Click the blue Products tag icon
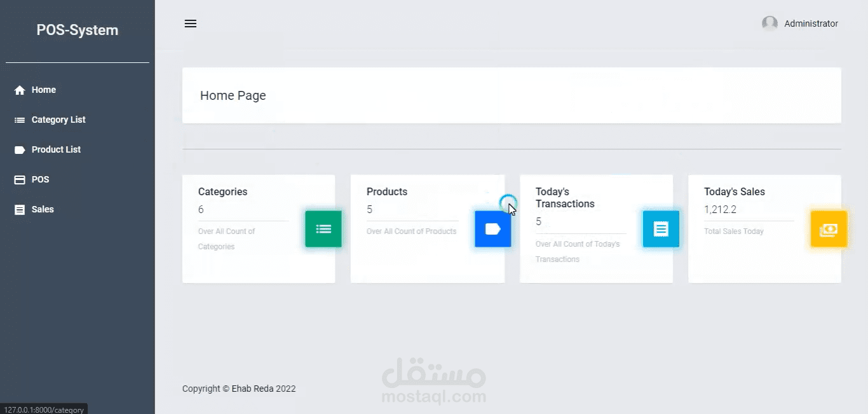 (x=493, y=229)
